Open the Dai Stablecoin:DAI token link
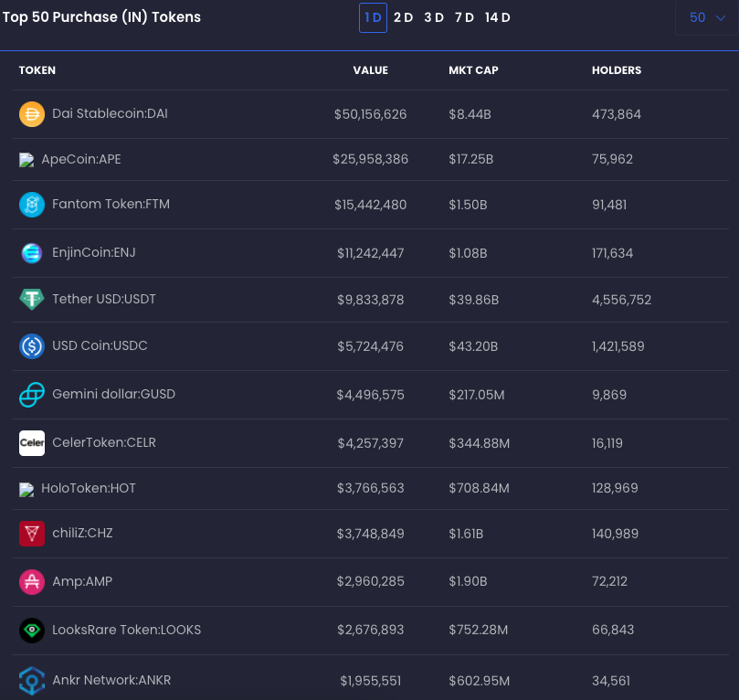Screen dimensions: 739x700 (x=110, y=113)
